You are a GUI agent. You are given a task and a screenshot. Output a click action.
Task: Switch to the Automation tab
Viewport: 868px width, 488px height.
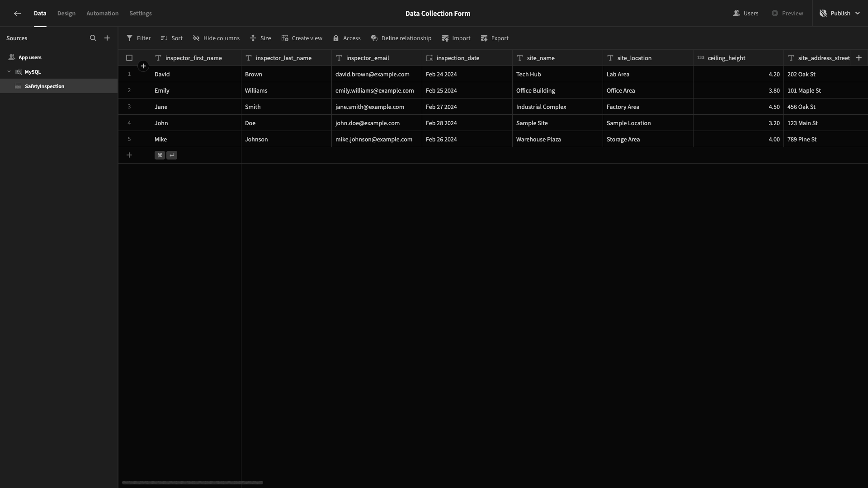coord(103,14)
